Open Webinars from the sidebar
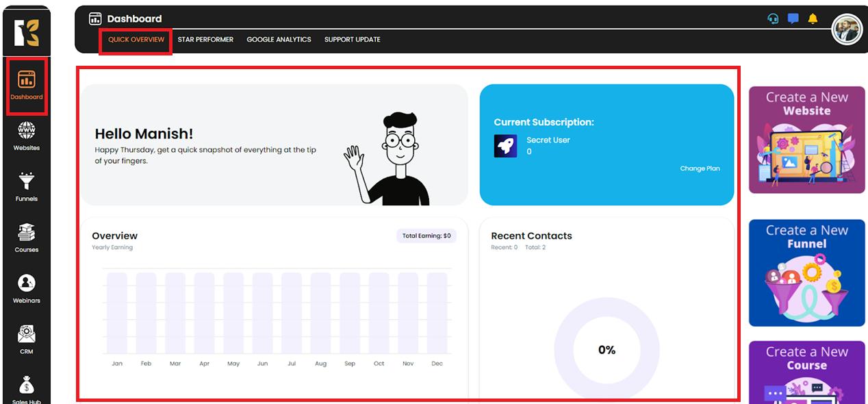The image size is (868, 404). pyautogui.click(x=27, y=283)
